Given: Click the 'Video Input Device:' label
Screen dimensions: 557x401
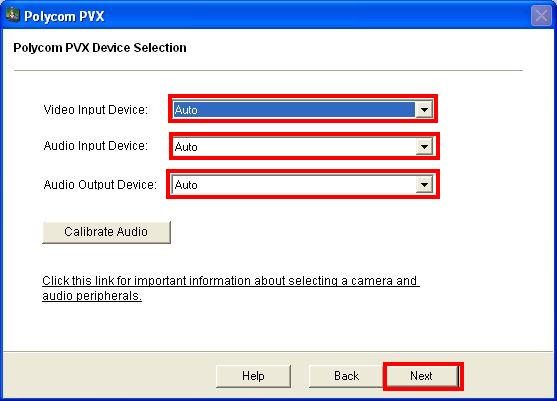Looking at the screenshot, I should tap(96, 109).
